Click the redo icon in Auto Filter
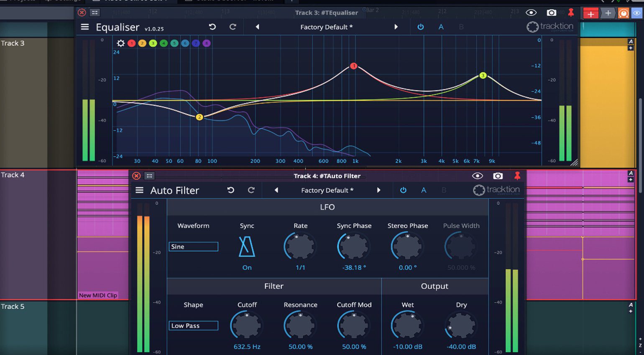644x355 pixels. 251,190
